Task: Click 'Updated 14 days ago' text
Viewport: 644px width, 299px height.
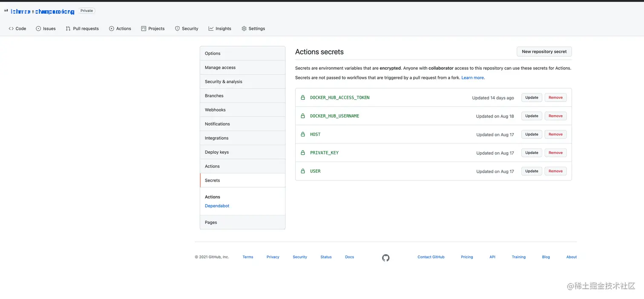Action: (x=493, y=98)
